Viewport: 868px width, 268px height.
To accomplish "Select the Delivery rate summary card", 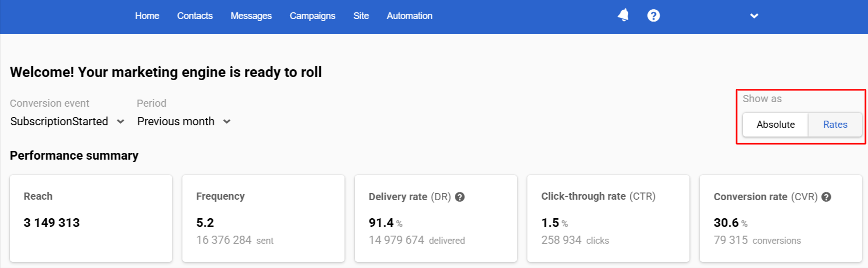I will (x=436, y=218).
